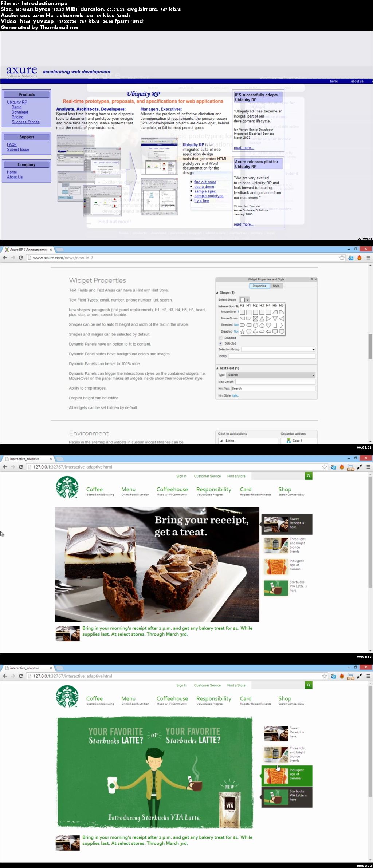This screenshot has width=373, height=868.
Task: Select the teardrop shape in the picker
Action: point(262,325)
